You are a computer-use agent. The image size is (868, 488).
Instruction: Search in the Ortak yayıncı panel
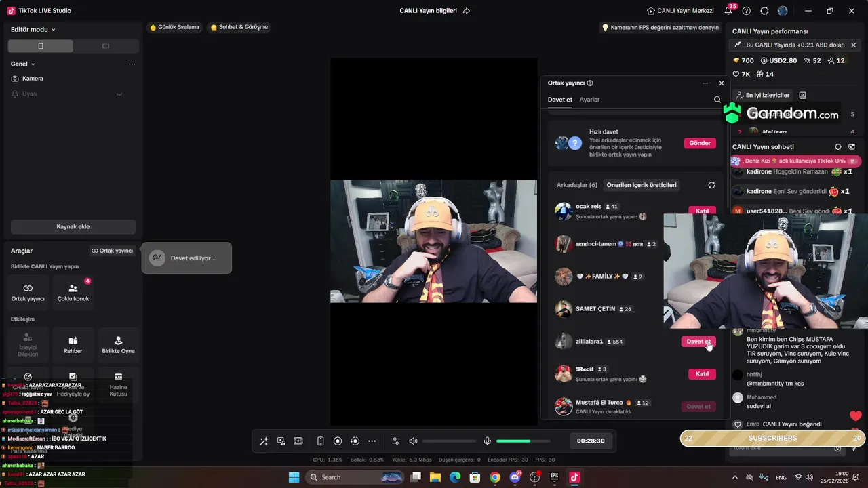click(x=717, y=100)
